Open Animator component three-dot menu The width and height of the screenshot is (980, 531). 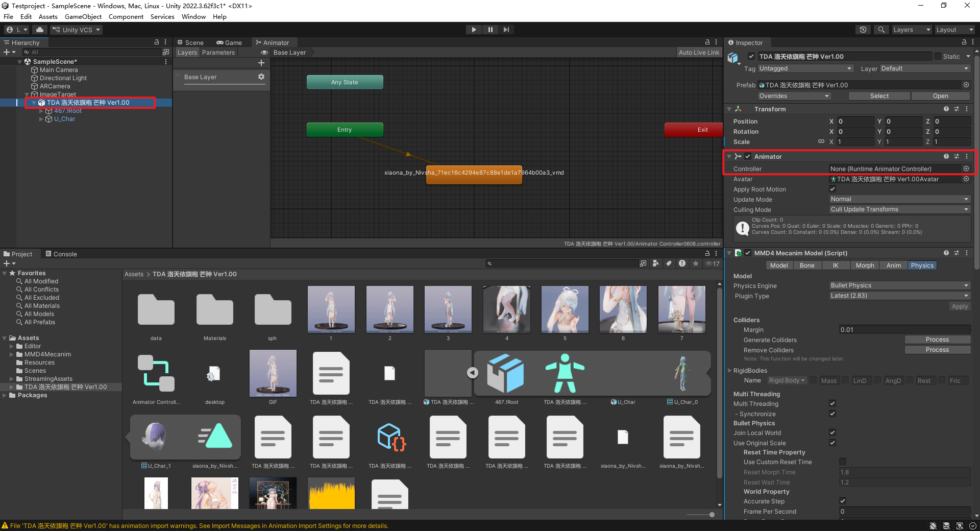[967, 156]
